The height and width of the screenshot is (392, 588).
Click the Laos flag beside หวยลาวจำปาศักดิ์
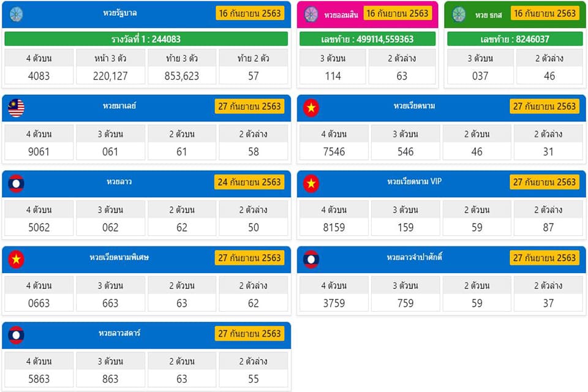click(x=311, y=260)
